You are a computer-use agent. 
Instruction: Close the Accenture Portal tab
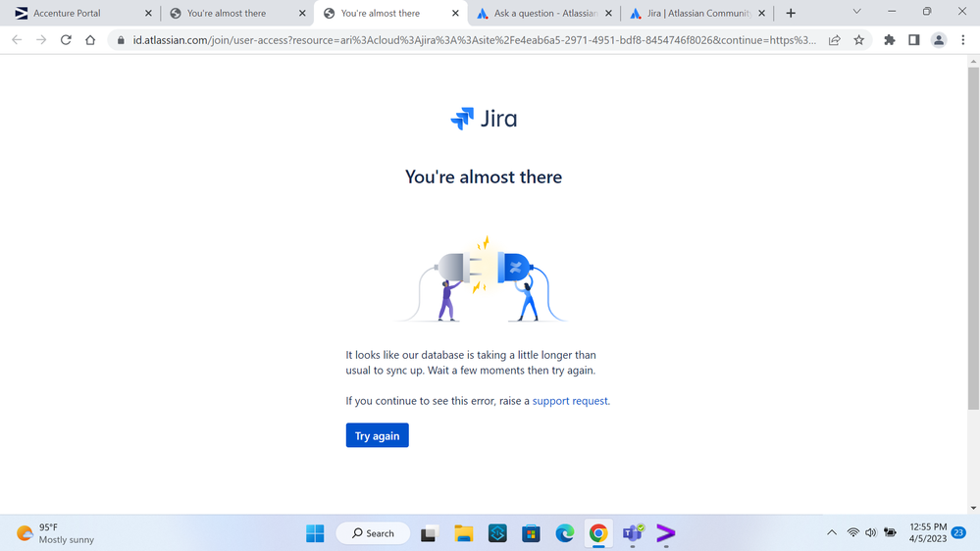pos(148,13)
